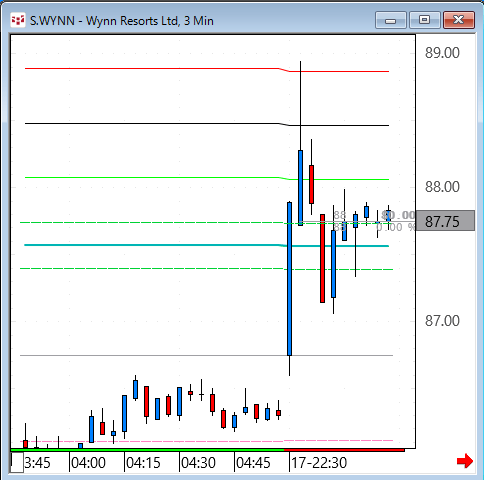Click the green session bar at bottom

[147, 450]
